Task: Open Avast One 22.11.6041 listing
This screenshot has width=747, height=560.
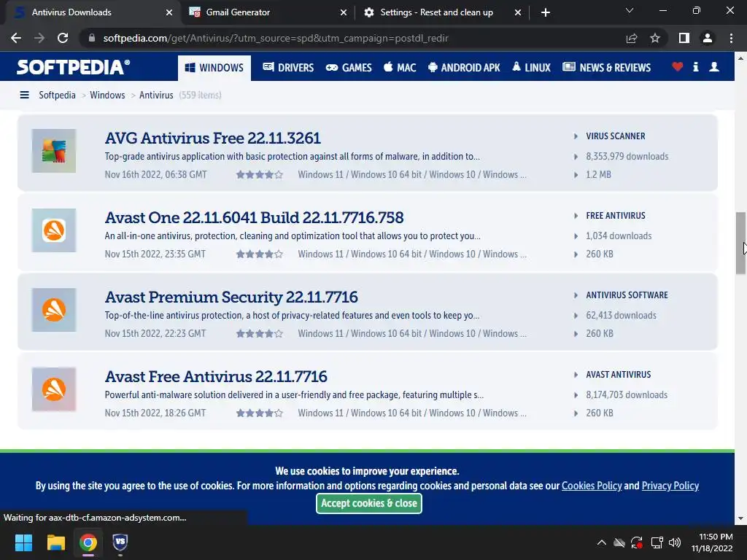Action: click(254, 217)
